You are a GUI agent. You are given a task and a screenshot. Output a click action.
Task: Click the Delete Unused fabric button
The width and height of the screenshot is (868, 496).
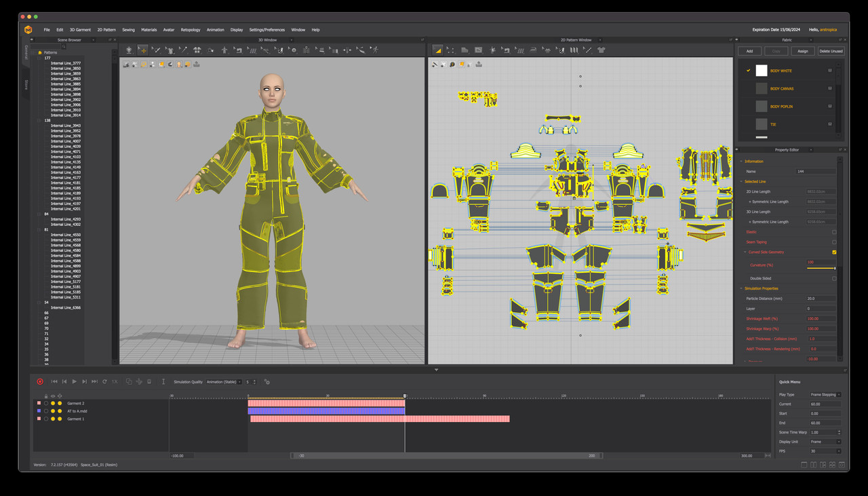pyautogui.click(x=831, y=51)
